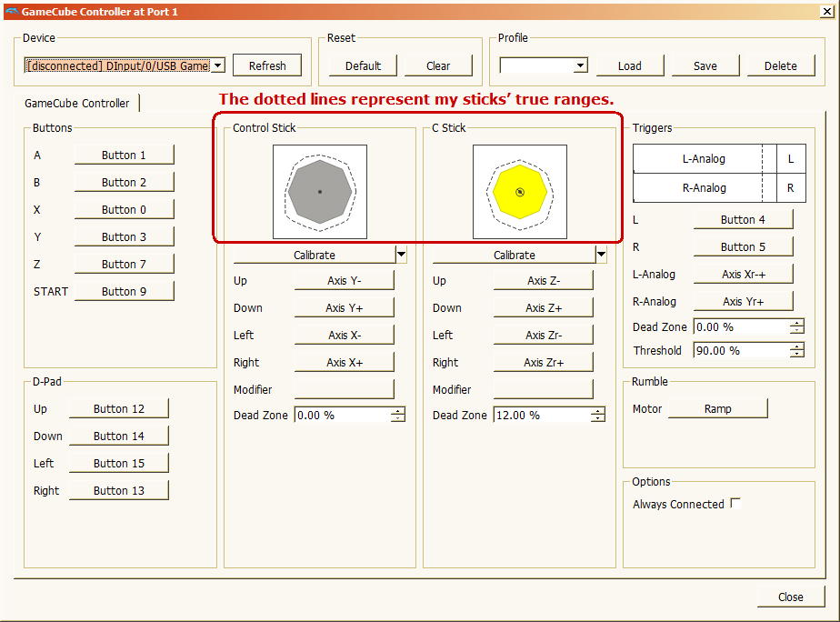The image size is (840, 622).
Task: Remap C Stick Left (Axis Zr-)
Action: (544, 335)
